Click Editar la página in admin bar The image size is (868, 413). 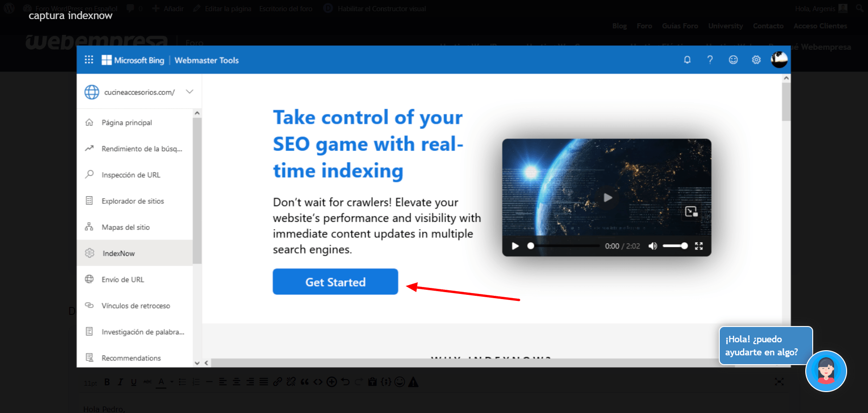point(223,8)
